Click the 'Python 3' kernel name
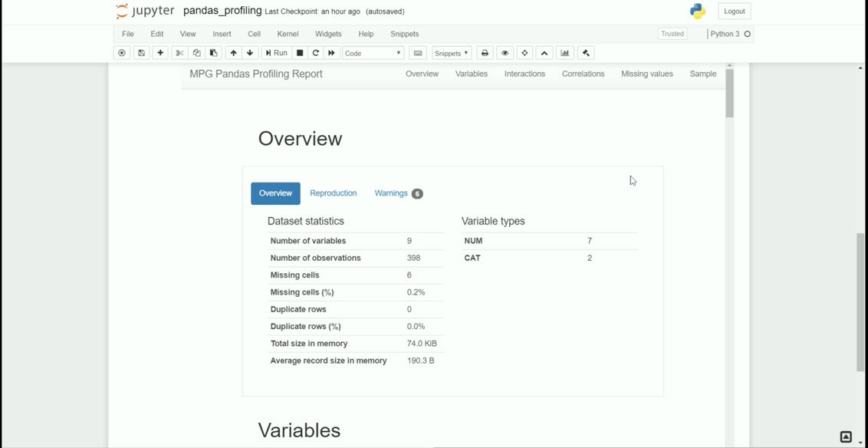 [725, 34]
